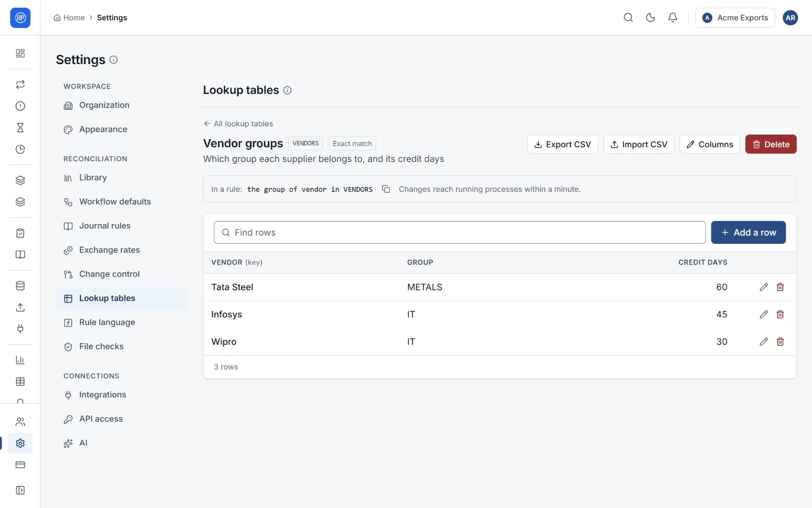Go back to All lookup tables
812x508 pixels.
point(238,124)
